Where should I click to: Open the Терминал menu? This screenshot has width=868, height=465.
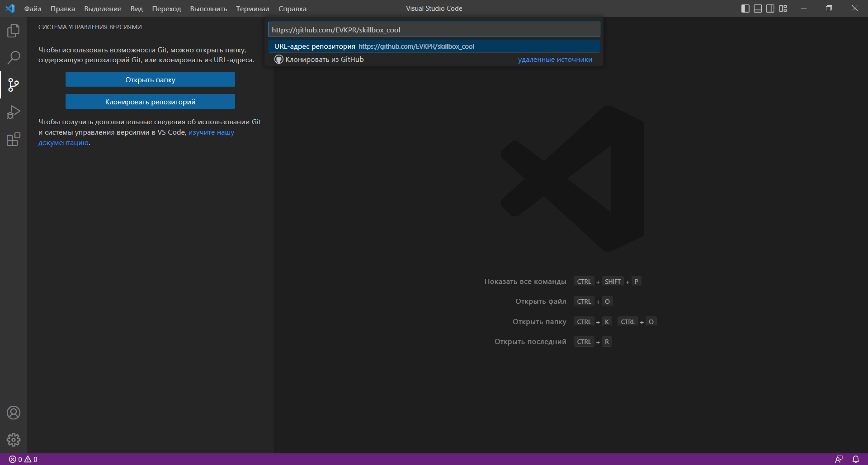click(253, 8)
